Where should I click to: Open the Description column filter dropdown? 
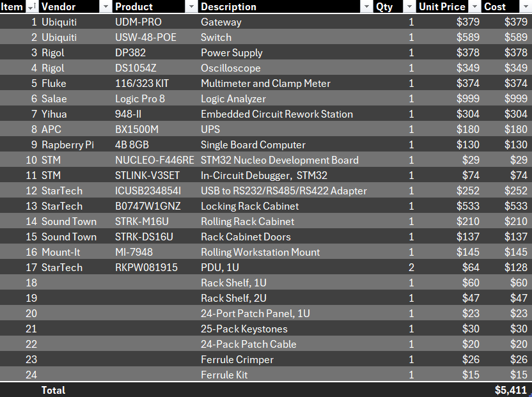[x=366, y=6]
